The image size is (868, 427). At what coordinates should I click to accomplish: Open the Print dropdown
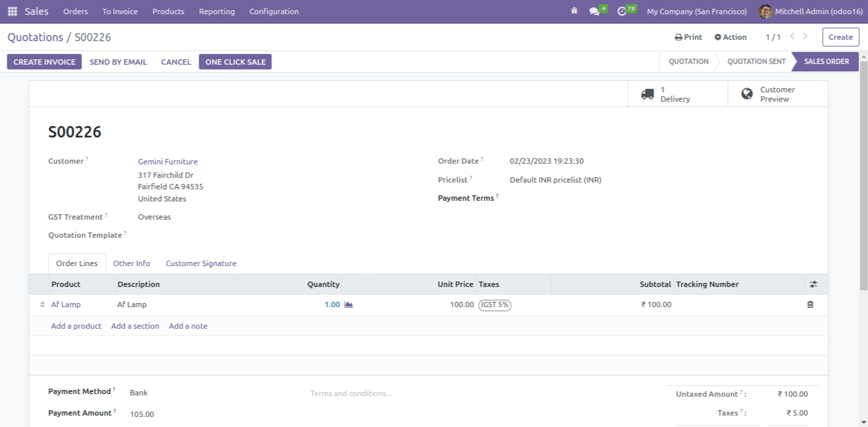pos(688,38)
